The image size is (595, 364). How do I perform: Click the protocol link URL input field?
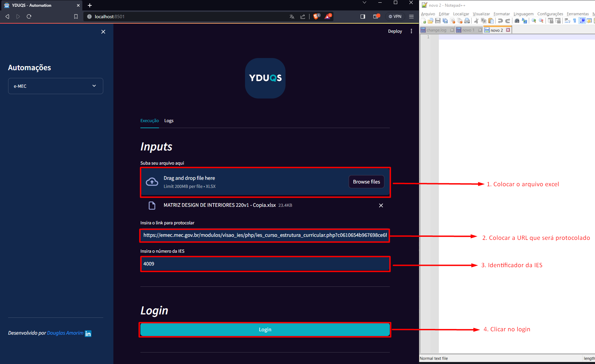click(265, 235)
